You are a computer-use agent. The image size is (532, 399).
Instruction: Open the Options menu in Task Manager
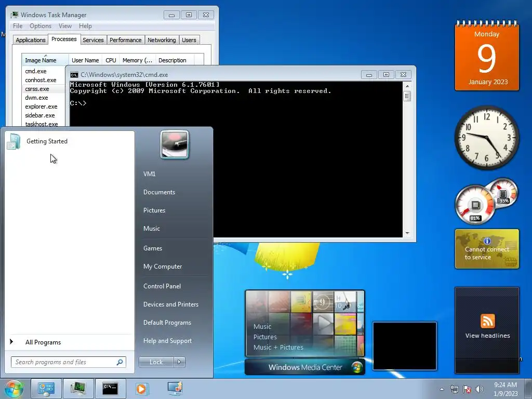[x=41, y=26]
